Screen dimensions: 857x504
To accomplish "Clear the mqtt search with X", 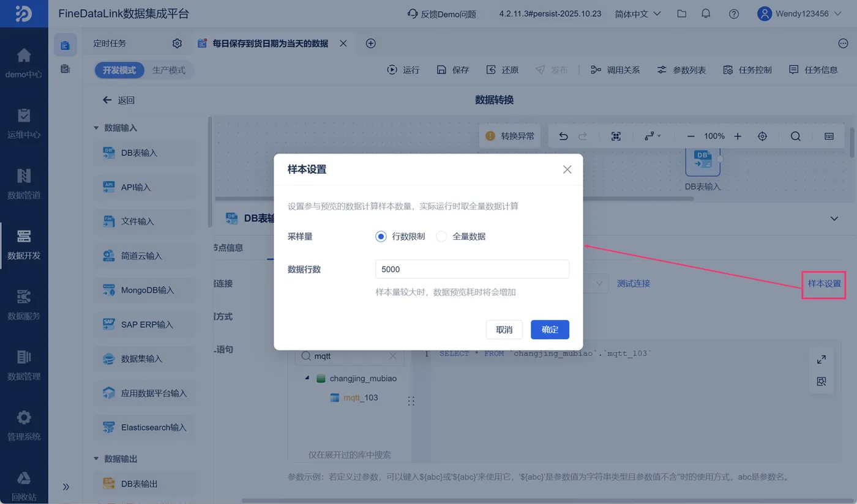I will coord(393,356).
